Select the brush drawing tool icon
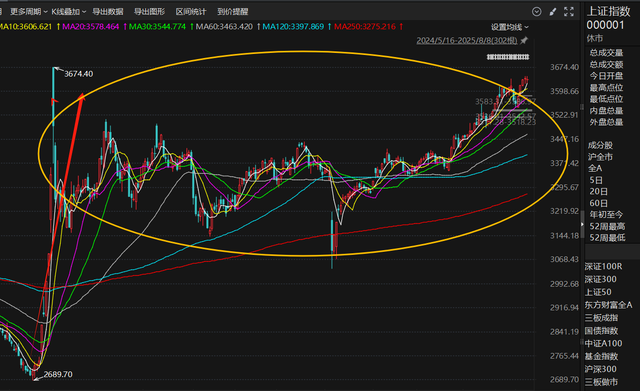Image resolution: width=640 pixels, height=391 pixels. point(553,12)
